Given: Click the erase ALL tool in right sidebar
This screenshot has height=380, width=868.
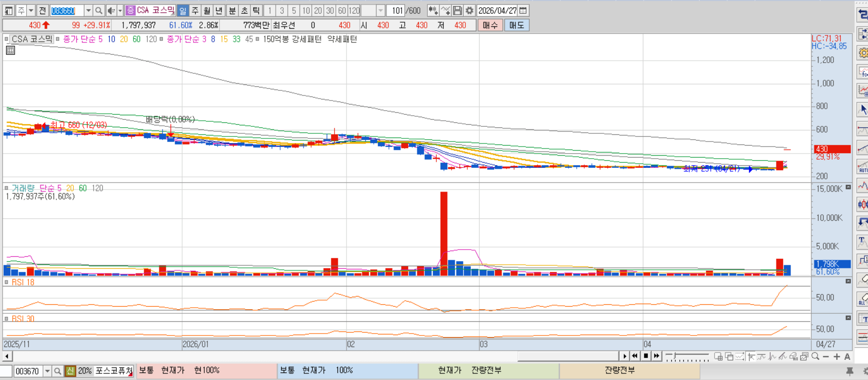Looking at the screenshot, I should coord(862,299).
